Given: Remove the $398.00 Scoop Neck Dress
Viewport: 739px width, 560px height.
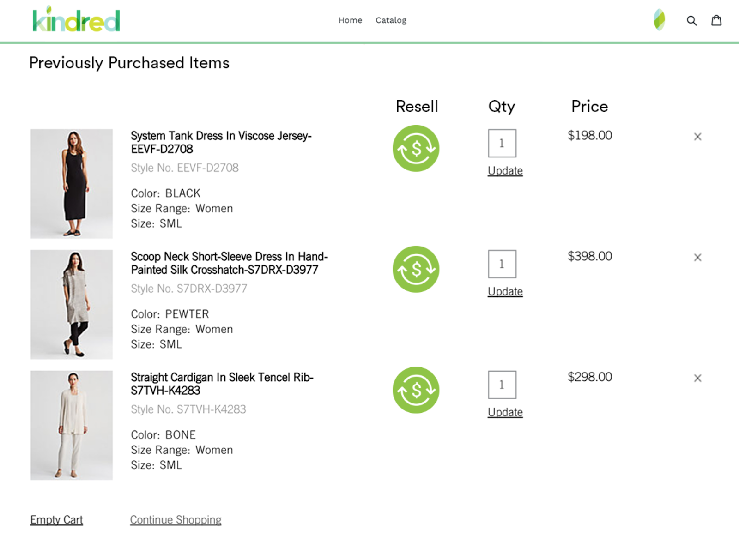Looking at the screenshot, I should pyautogui.click(x=697, y=258).
